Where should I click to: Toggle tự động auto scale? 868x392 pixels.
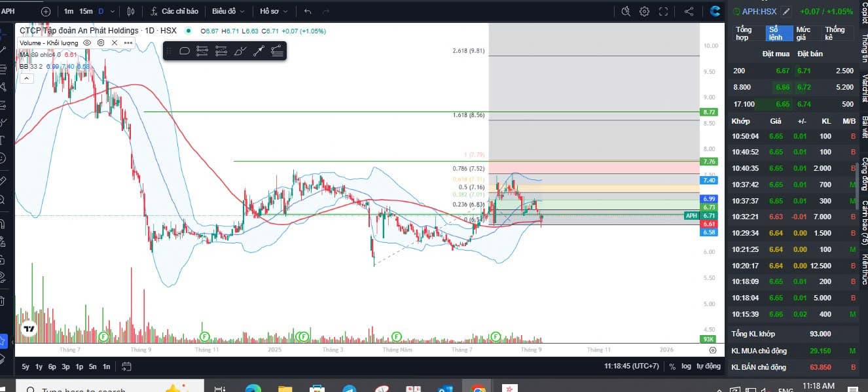click(x=708, y=366)
